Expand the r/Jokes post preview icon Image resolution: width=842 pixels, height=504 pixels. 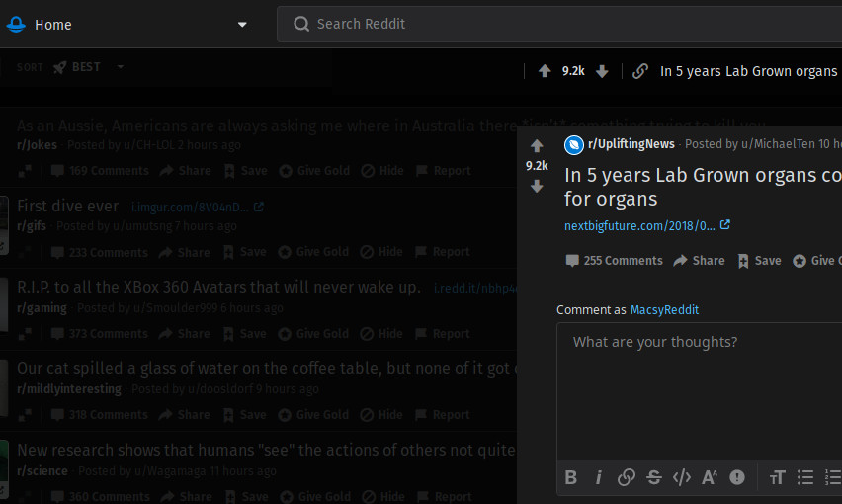coord(25,171)
